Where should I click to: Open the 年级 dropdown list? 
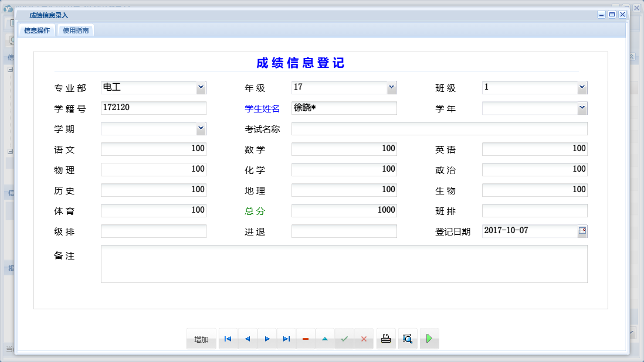pyautogui.click(x=392, y=87)
